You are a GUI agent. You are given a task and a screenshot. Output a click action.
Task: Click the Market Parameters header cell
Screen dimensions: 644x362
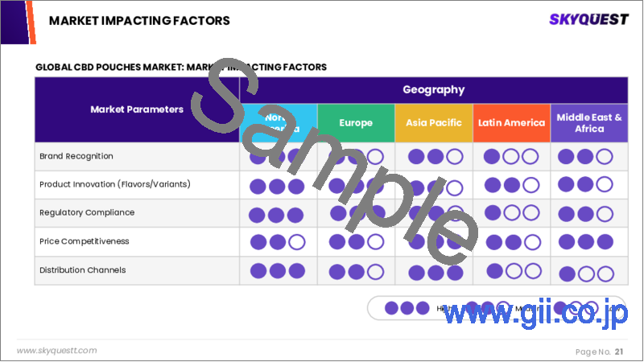coord(137,109)
